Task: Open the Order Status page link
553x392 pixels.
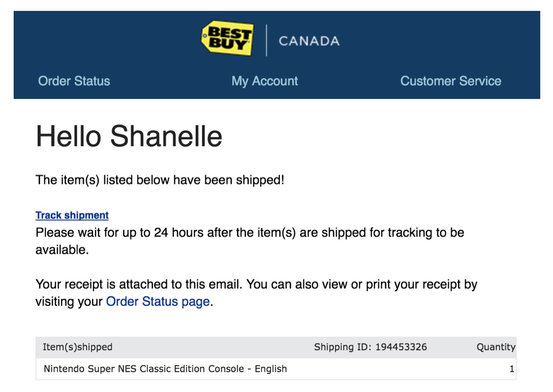Action: coord(158,302)
